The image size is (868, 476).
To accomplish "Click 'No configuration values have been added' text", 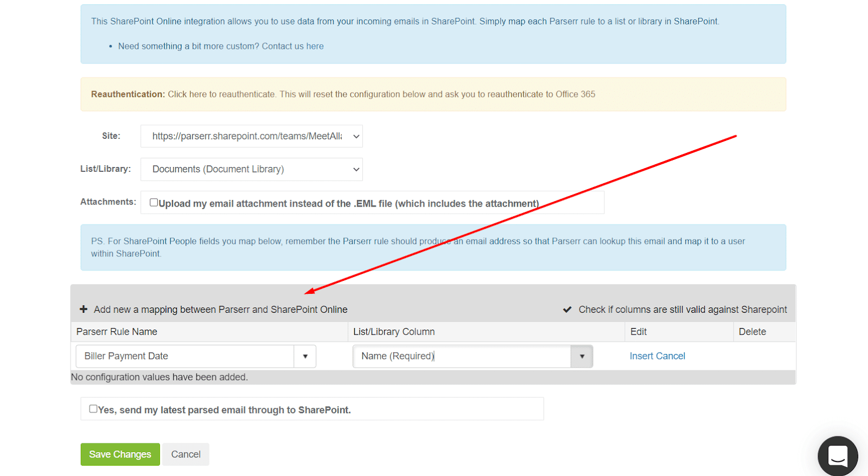I will (x=159, y=377).
